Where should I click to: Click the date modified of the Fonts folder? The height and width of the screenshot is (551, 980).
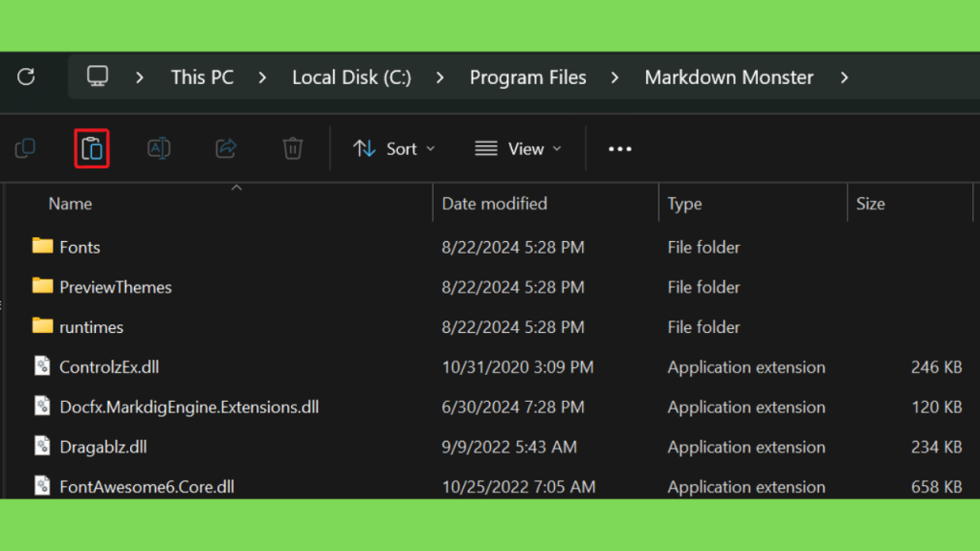pyautogui.click(x=513, y=248)
